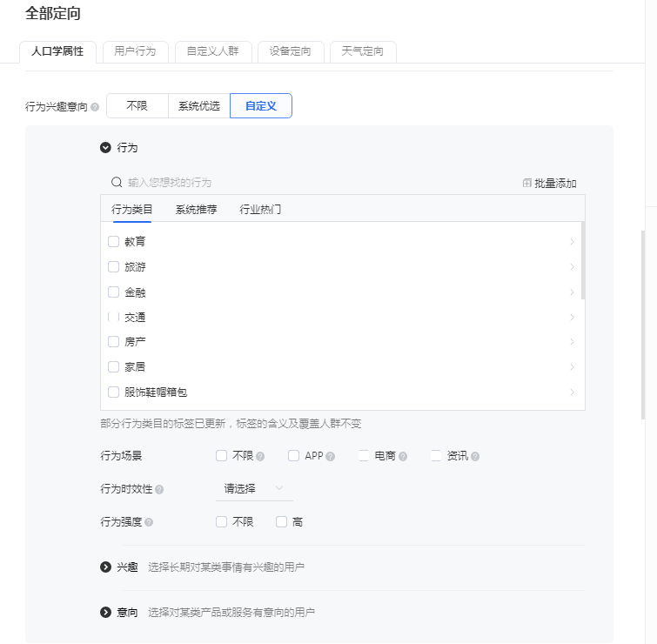Switch to the 用户行为 tab
657x644 pixels.
tap(135, 51)
